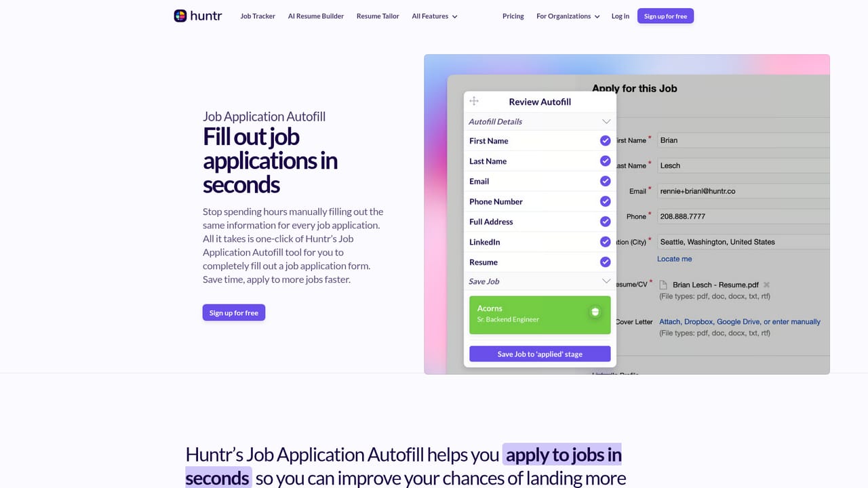
Task: Click Sign up for free in navbar
Action: coord(665,16)
